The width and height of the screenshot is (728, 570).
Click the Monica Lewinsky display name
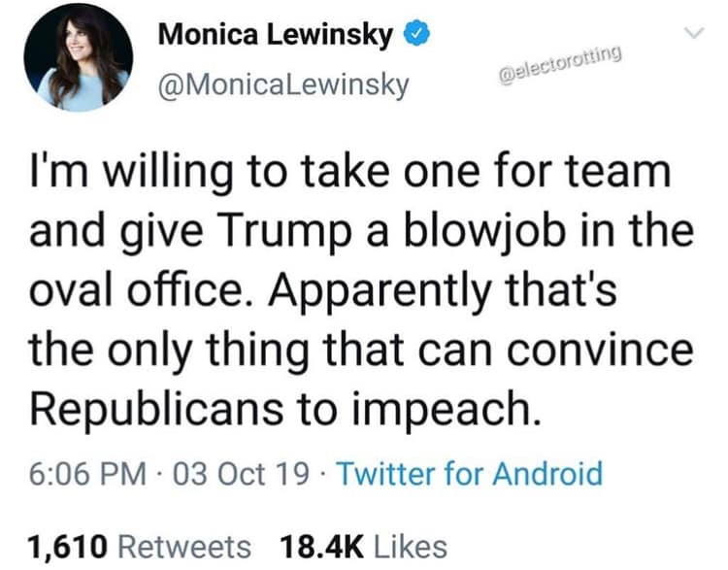click(x=275, y=36)
